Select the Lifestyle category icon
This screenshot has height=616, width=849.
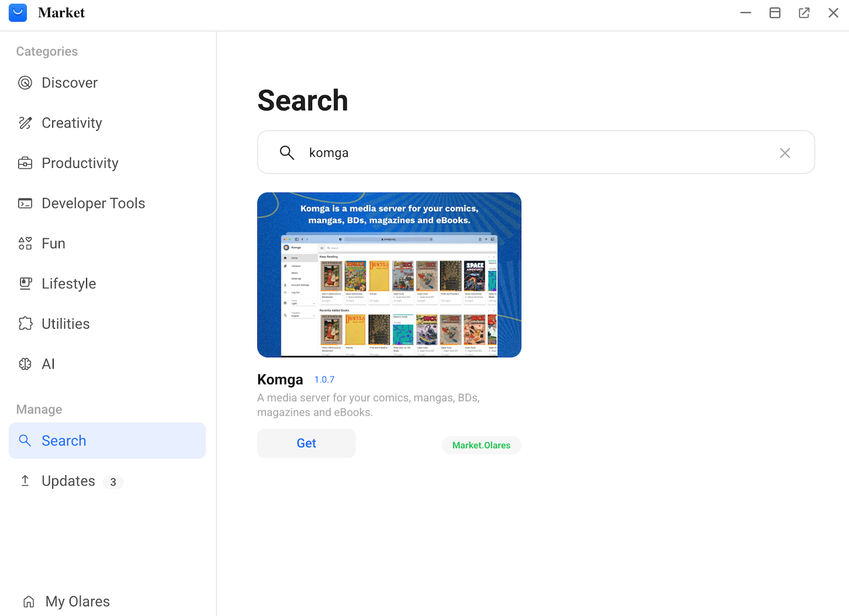(25, 283)
